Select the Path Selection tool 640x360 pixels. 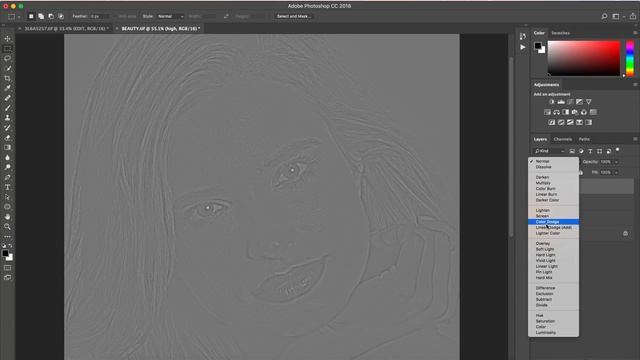pos(8,197)
